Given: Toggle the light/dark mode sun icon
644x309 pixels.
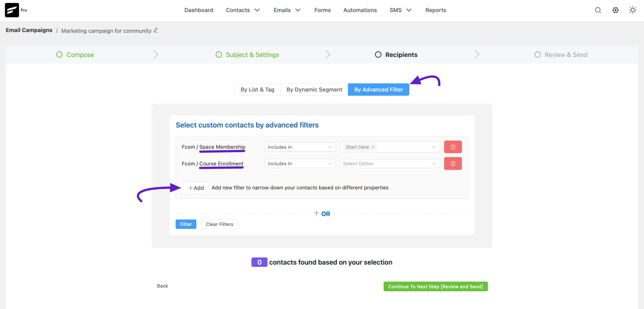Looking at the screenshot, I should click(632, 10).
